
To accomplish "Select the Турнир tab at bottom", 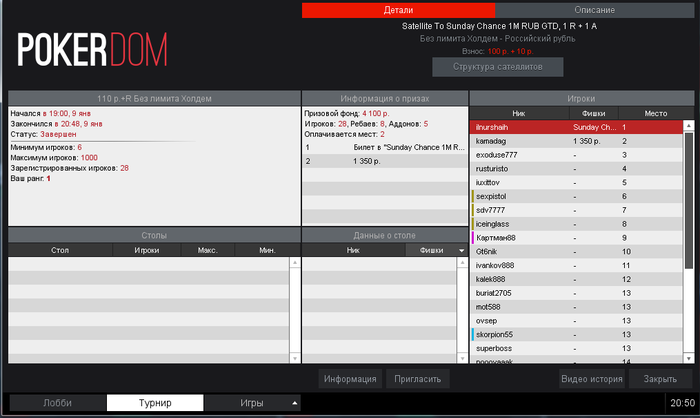I will 155,403.
